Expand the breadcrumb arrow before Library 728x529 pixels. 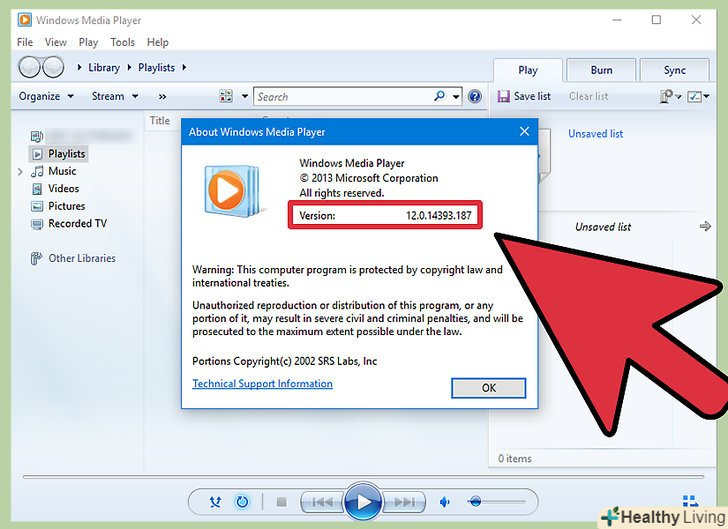(79, 67)
